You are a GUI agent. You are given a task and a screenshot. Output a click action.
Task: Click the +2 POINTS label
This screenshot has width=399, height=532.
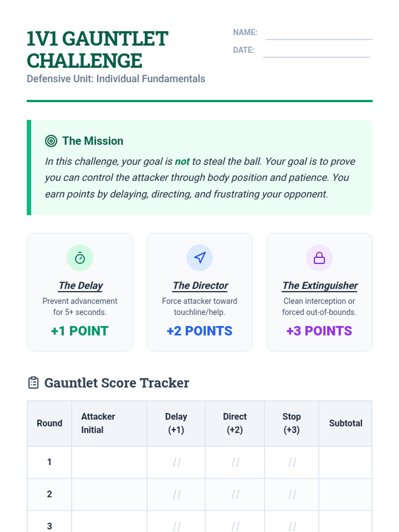199,331
